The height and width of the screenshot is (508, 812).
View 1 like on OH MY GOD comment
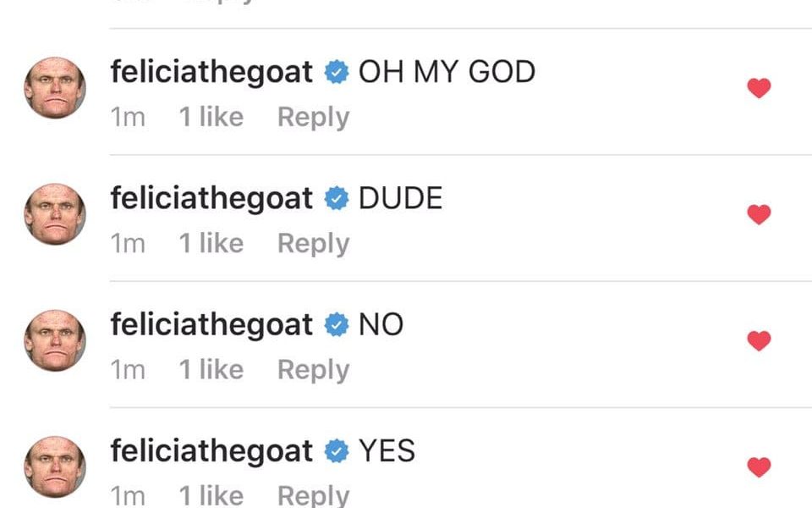pos(211,117)
